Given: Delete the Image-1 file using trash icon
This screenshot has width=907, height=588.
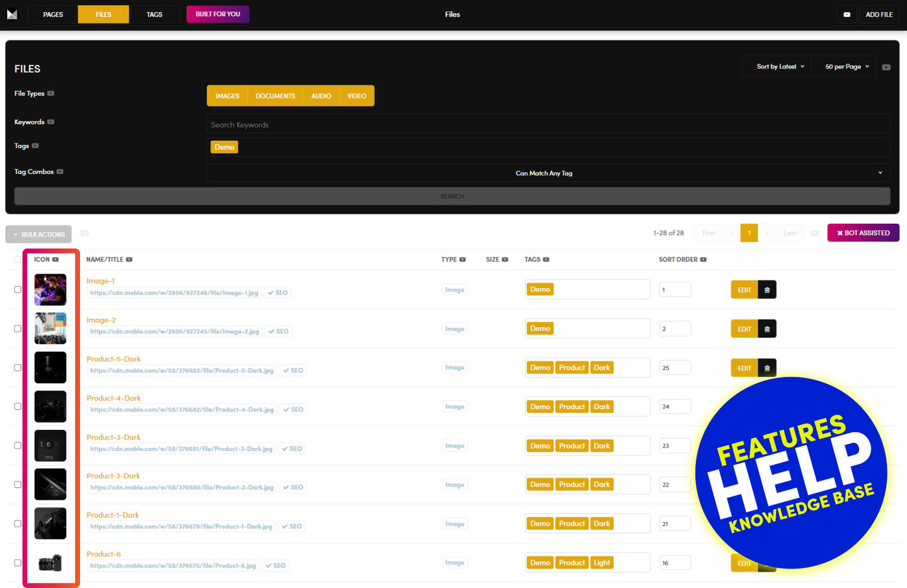Looking at the screenshot, I should coord(767,290).
